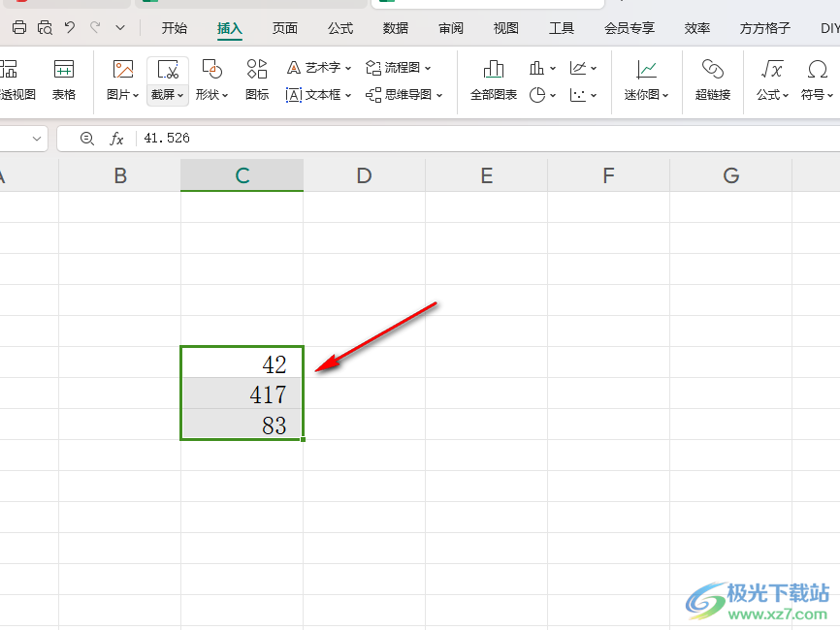
Task: Select column C header
Action: [x=242, y=175]
